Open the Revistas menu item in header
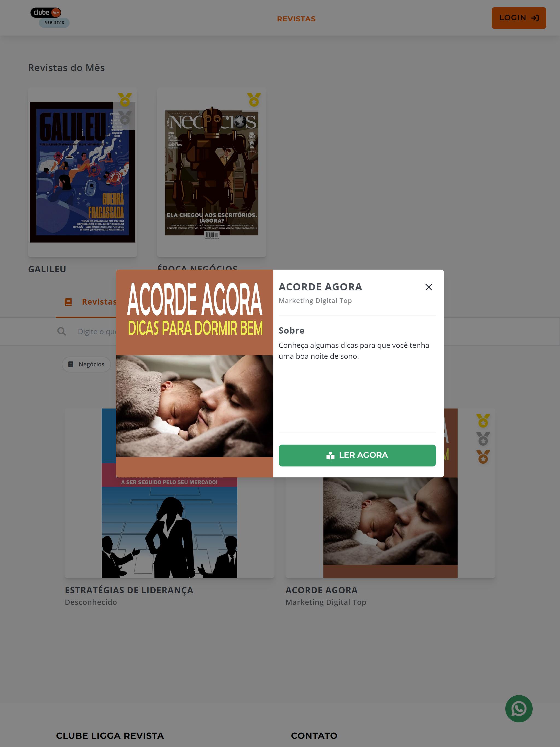 tap(296, 19)
